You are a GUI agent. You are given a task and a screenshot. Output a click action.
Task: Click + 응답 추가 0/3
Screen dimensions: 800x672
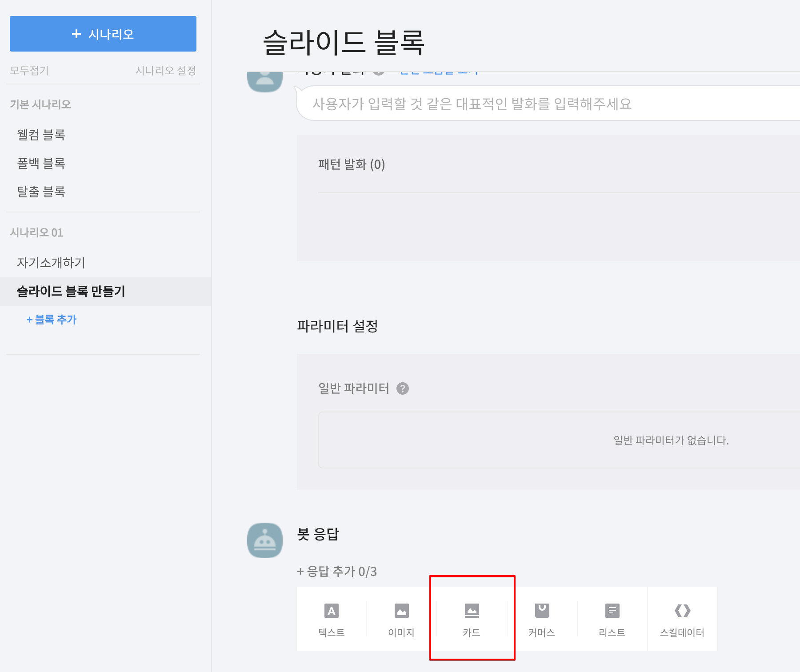coord(337,571)
